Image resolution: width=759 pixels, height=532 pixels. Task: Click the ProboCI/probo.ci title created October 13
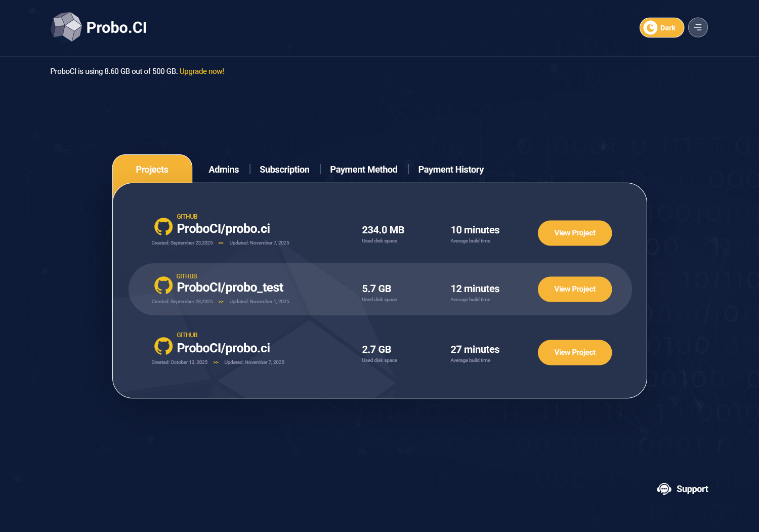coord(223,348)
